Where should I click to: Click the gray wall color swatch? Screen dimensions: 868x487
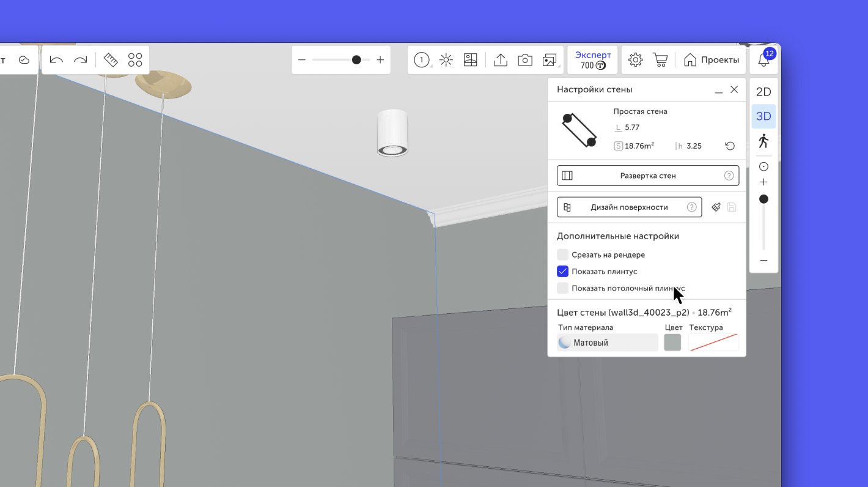tap(672, 343)
